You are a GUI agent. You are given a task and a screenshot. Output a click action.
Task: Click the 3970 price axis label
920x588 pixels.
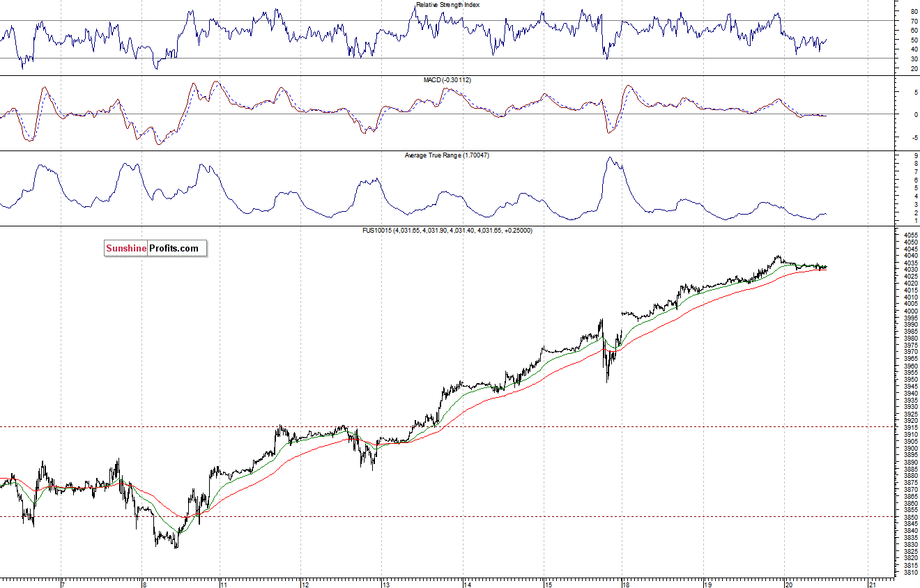[910, 352]
